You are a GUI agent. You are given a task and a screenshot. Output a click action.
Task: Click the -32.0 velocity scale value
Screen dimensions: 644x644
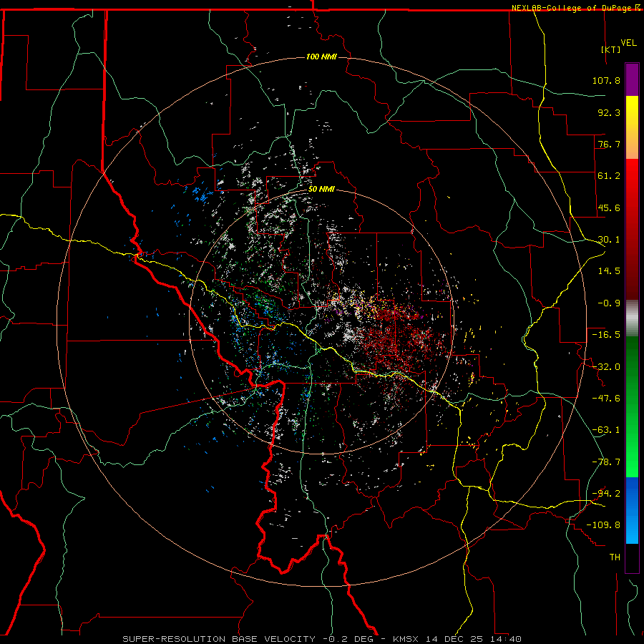(606, 367)
